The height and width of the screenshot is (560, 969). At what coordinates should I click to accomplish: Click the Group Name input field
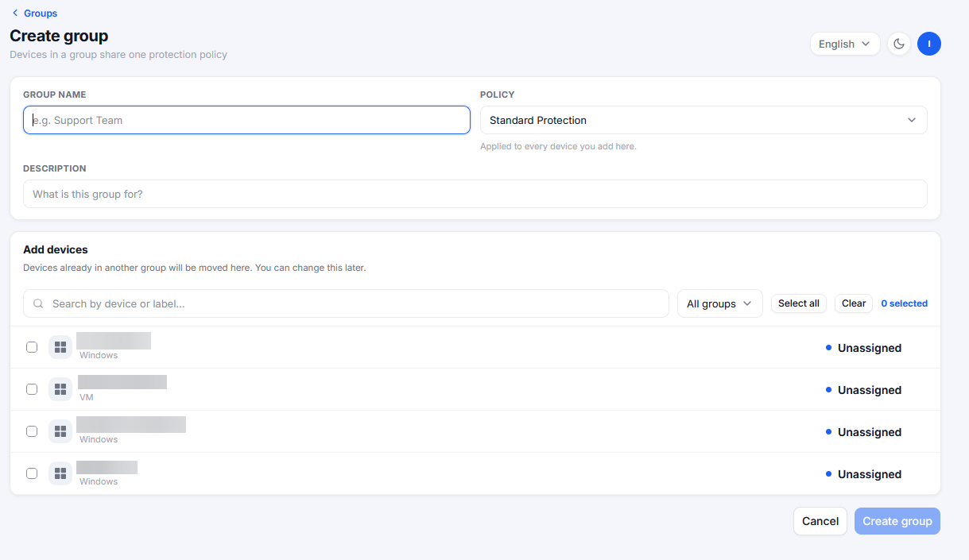246,120
